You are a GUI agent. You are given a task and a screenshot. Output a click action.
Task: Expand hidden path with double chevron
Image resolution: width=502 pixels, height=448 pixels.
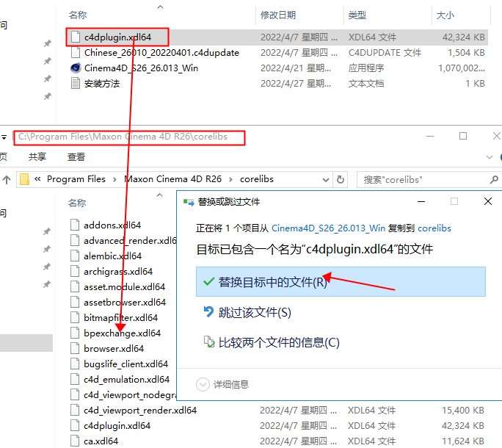pos(37,178)
